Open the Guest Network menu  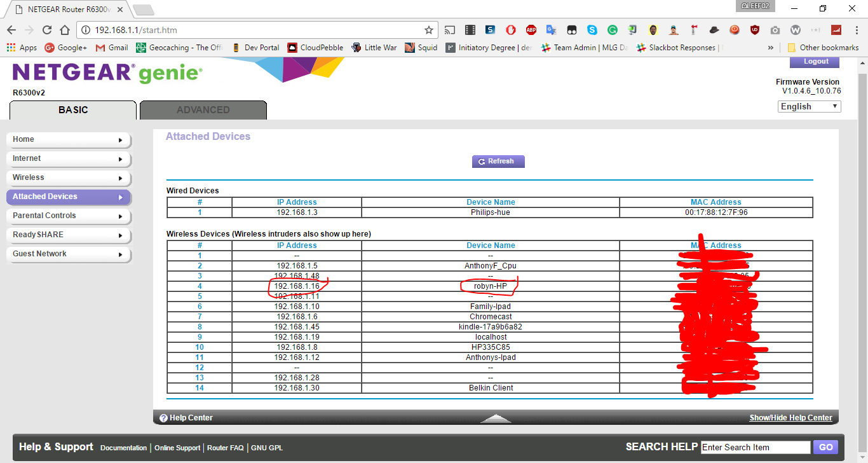pos(69,254)
